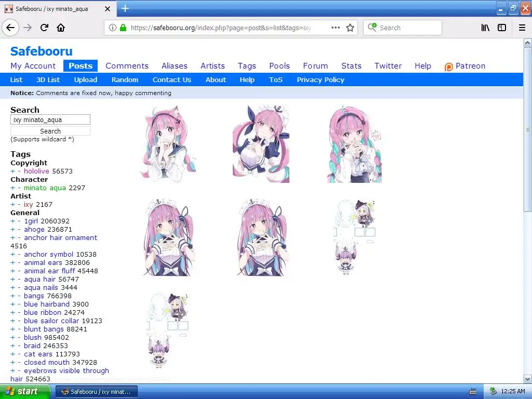Click the ixy artist tag
The height and width of the screenshot is (399, 532).
pyautogui.click(x=28, y=205)
